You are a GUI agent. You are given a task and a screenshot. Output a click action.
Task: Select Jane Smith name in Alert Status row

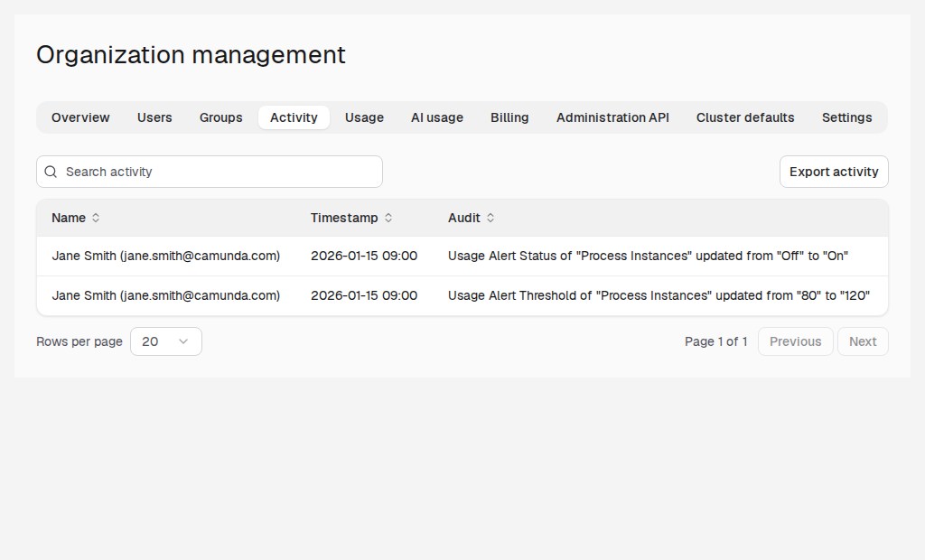click(x=166, y=257)
